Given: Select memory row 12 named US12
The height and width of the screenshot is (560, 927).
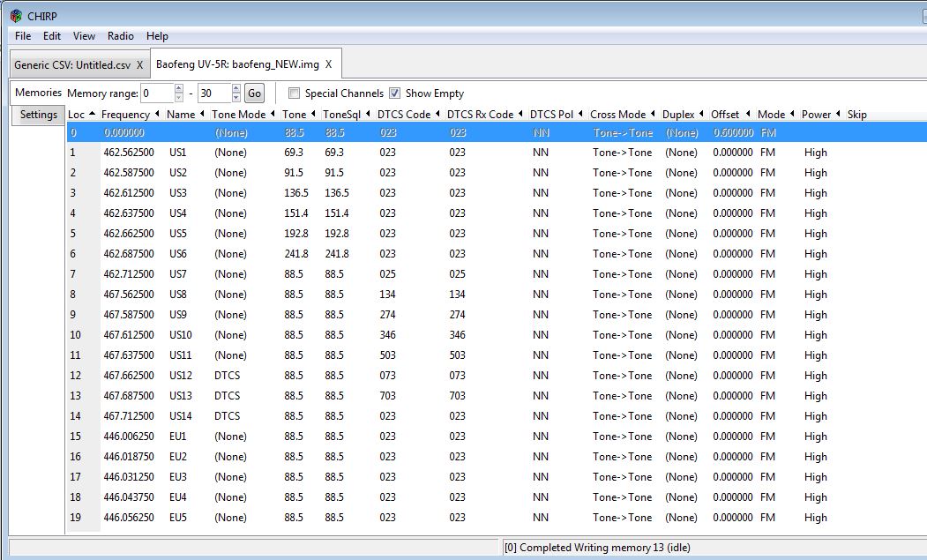Looking at the screenshot, I should point(182,376).
